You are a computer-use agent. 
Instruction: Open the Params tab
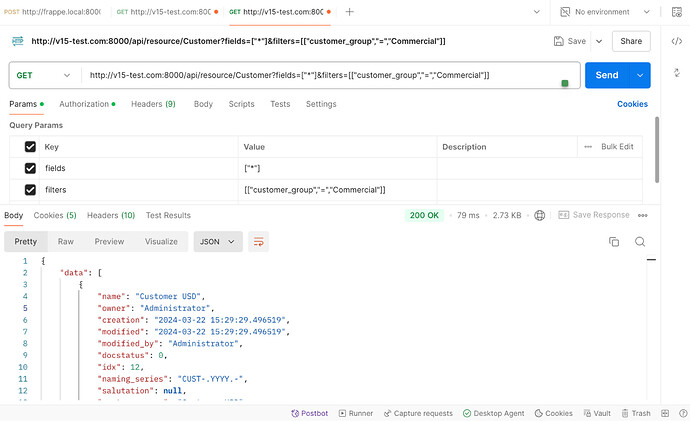click(x=26, y=104)
